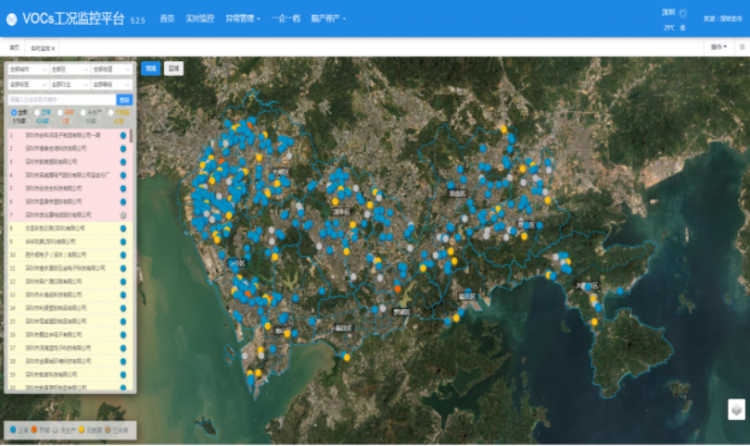
Task: Open the 全部街道 dropdown
Action: (111, 69)
